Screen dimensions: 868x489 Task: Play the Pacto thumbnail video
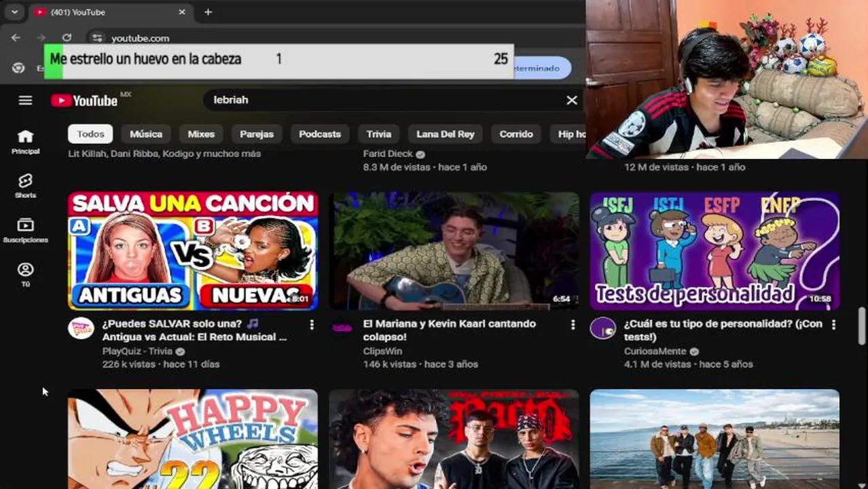click(454, 439)
